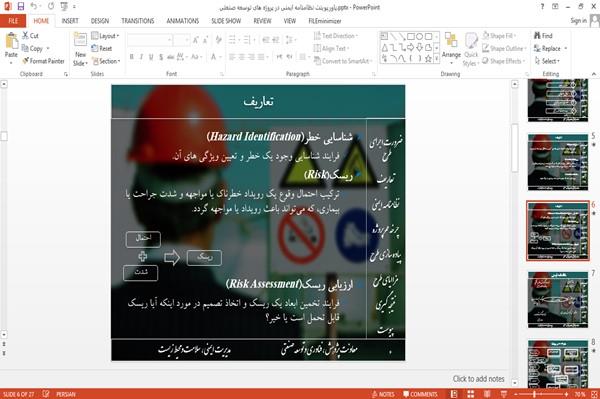
Task: Open Align Text options
Action: pyautogui.click(x=331, y=48)
